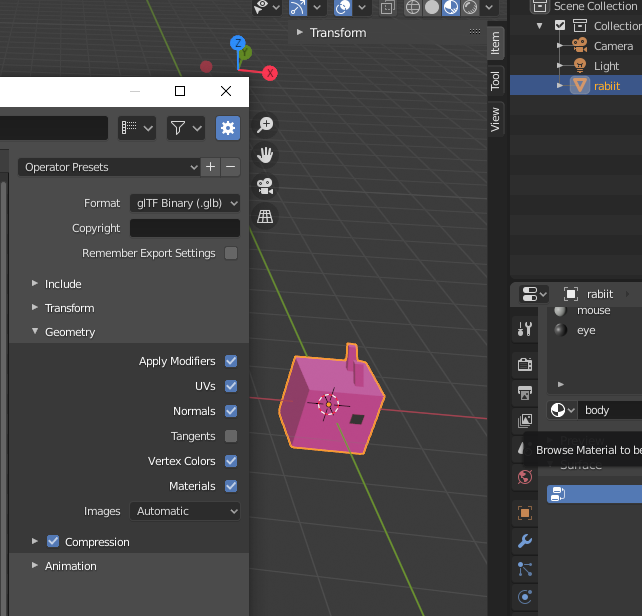Click the pan view hand icon
Viewport: 642px width, 616px height.
point(265,155)
